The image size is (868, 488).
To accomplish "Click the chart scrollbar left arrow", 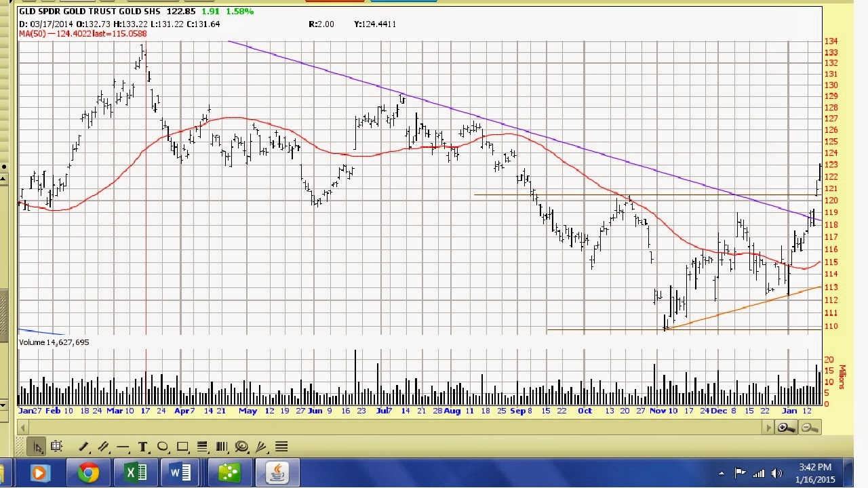I will pos(24,427).
